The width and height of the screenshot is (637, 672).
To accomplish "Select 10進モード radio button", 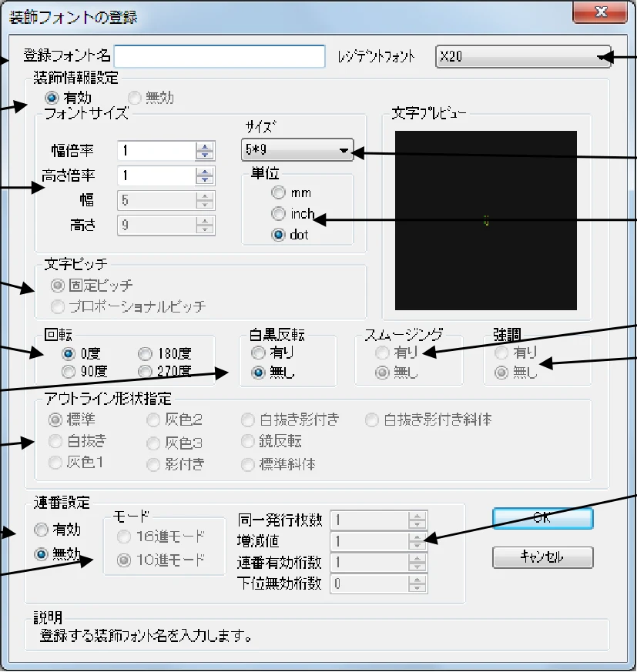I will point(123,560).
